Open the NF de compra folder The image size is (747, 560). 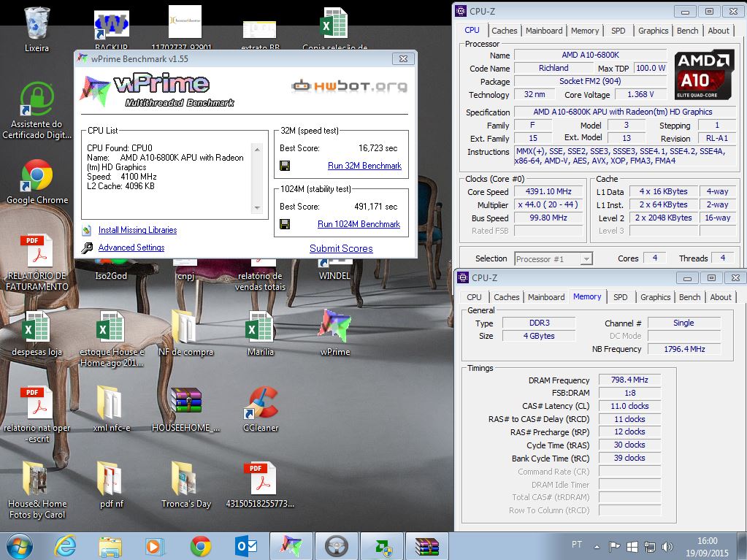point(185,334)
